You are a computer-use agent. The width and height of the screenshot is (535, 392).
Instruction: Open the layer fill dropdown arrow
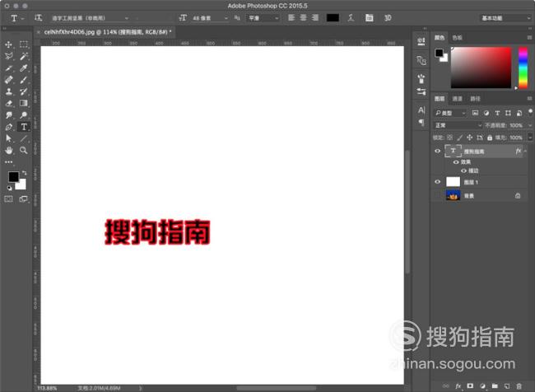[x=530, y=138]
